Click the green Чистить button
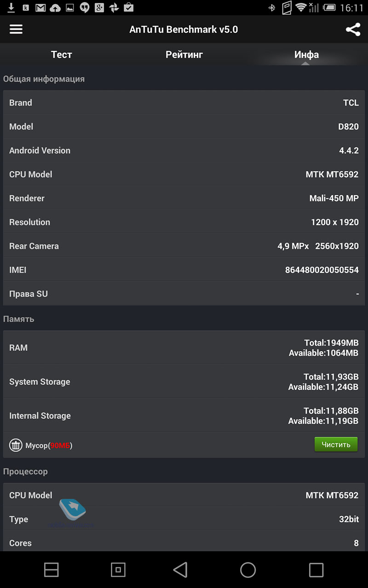 pyautogui.click(x=336, y=444)
